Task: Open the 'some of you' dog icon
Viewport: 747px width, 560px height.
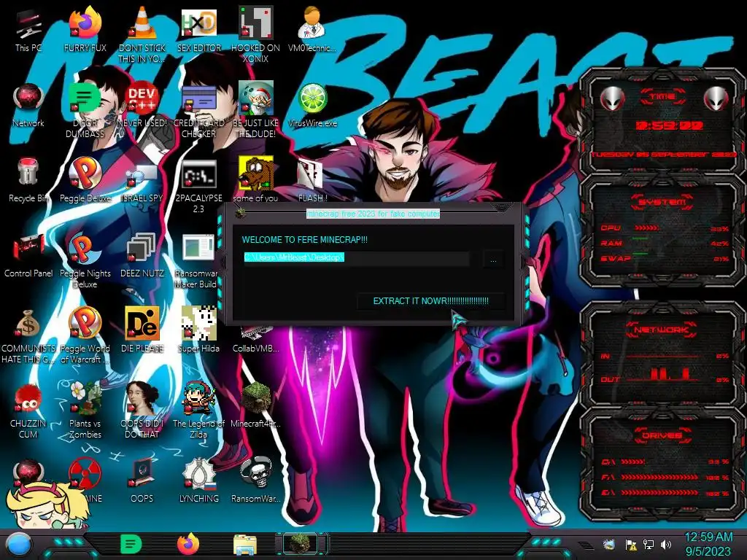Action: coord(255,180)
